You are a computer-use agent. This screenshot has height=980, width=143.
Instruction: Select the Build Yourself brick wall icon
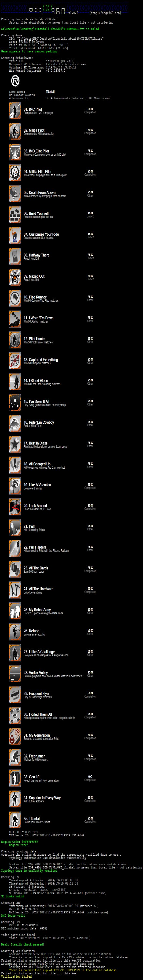(x=15, y=215)
